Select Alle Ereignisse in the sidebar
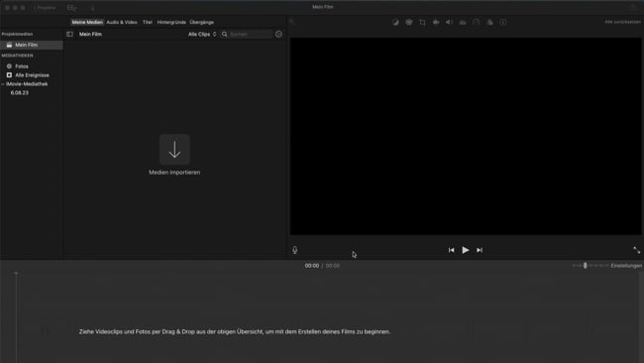 (32, 75)
